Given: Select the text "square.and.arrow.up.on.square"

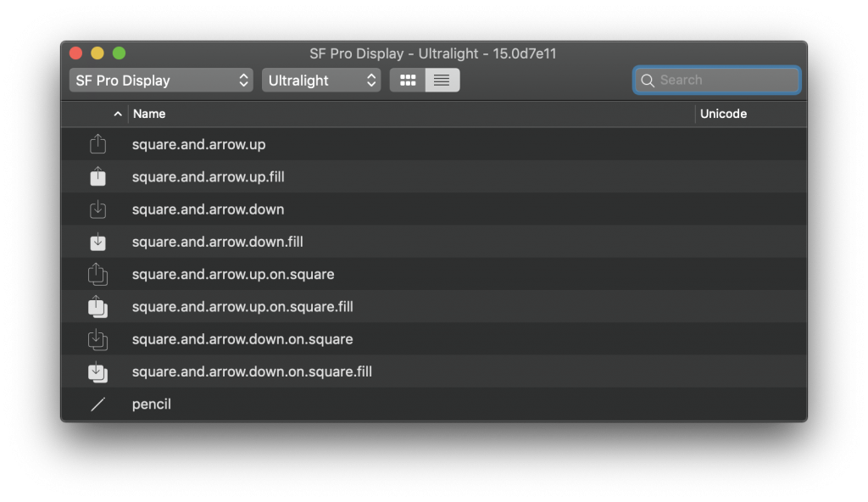Looking at the screenshot, I should tap(233, 274).
